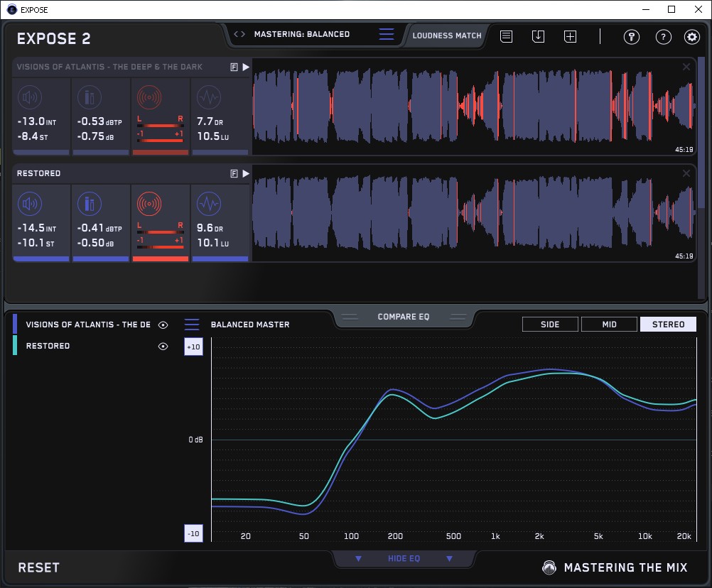
Task: Toggle Loudness Match
Action: pyautogui.click(x=447, y=36)
